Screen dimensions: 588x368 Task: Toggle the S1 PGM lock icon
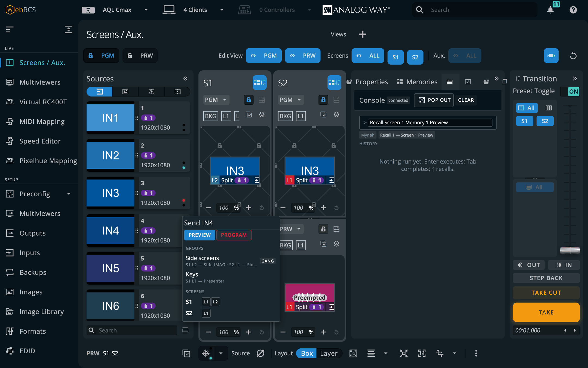coord(249,100)
